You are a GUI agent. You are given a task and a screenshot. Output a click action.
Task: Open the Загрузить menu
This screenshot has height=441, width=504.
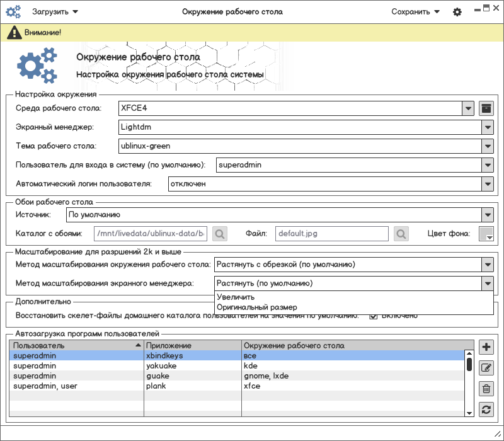pos(55,11)
